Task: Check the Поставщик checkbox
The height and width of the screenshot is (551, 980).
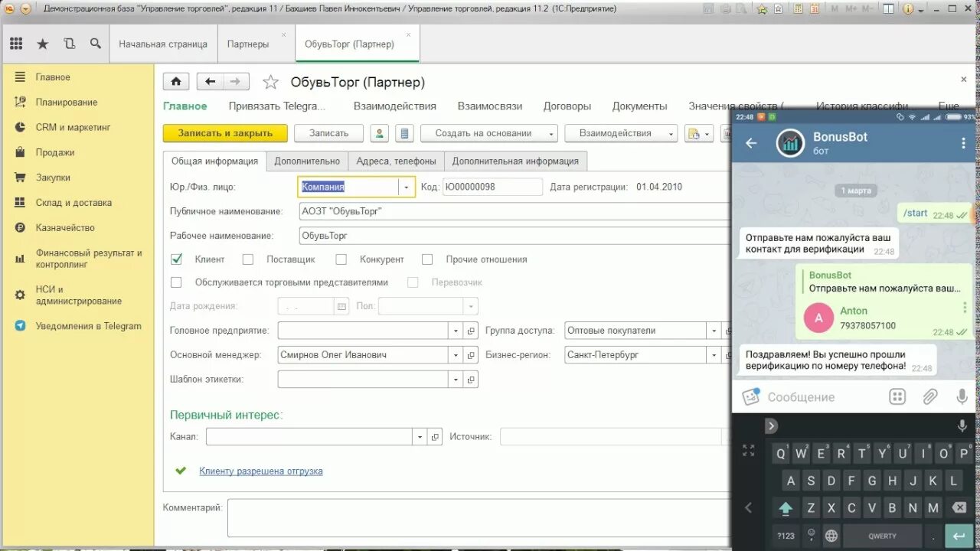Action: (247, 259)
